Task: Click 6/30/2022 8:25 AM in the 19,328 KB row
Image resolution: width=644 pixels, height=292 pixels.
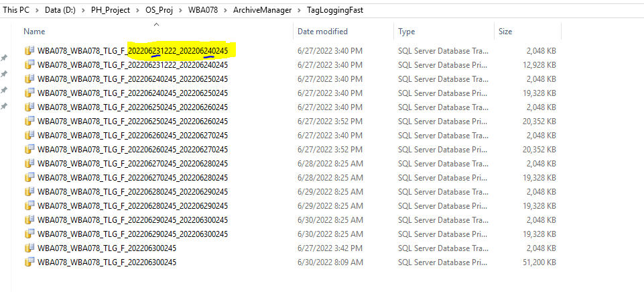Action: (330, 234)
